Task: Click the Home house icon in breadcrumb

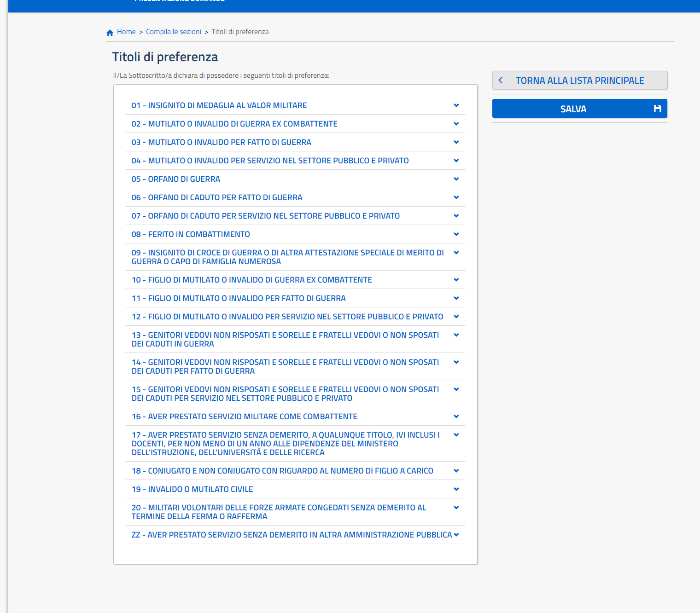Action: (x=110, y=33)
